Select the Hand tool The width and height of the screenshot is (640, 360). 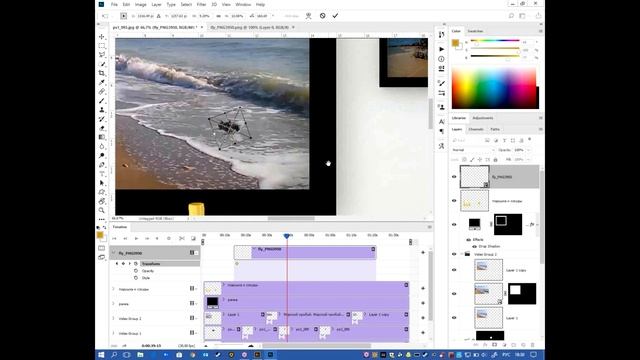click(x=102, y=201)
